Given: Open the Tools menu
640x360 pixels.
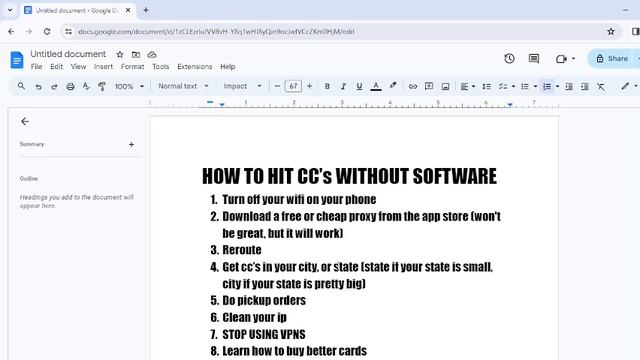Looking at the screenshot, I should (160, 67).
